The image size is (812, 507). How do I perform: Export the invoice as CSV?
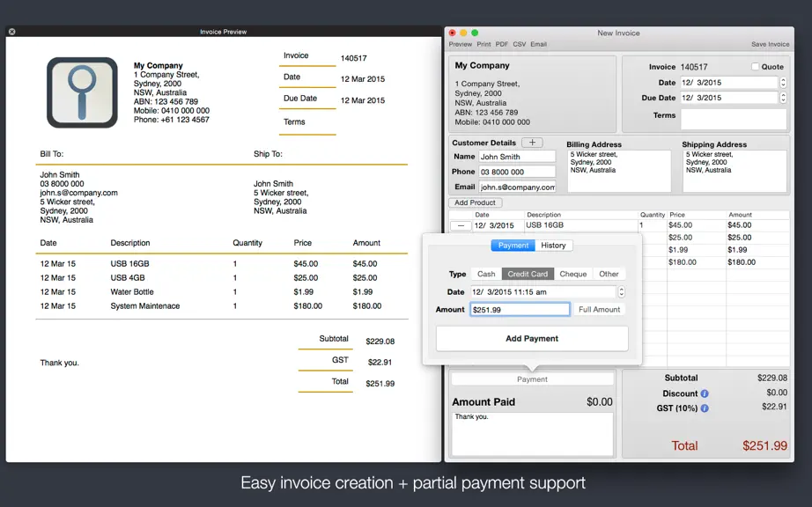[x=520, y=45]
